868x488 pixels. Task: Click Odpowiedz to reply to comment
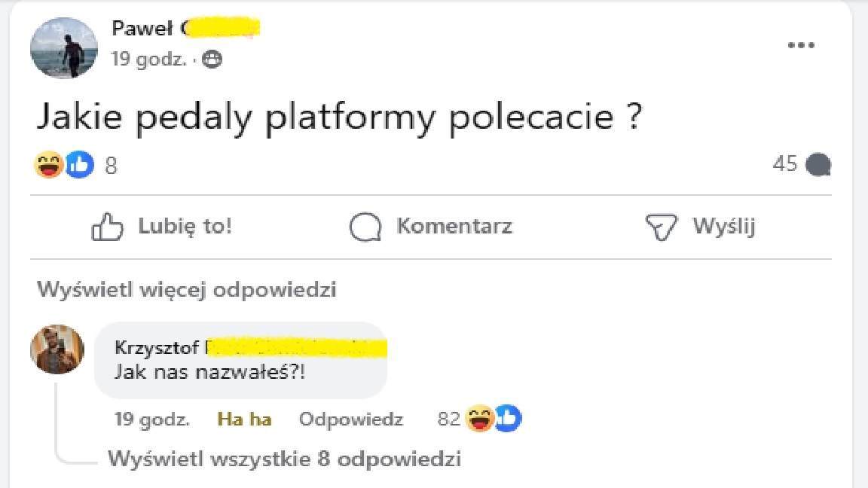point(350,419)
